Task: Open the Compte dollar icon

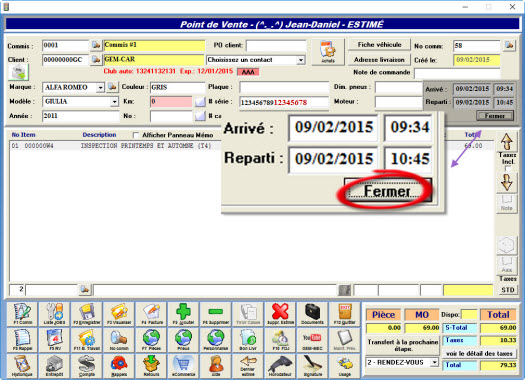Action: point(87,366)
